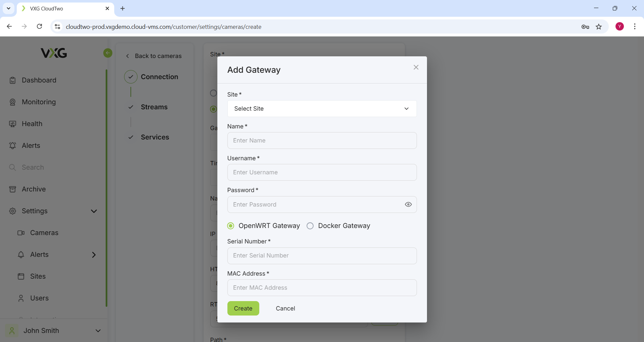Collapse the Settings menu chevron
The width and height of the screenshot is (644, 342).
(94, 211)
